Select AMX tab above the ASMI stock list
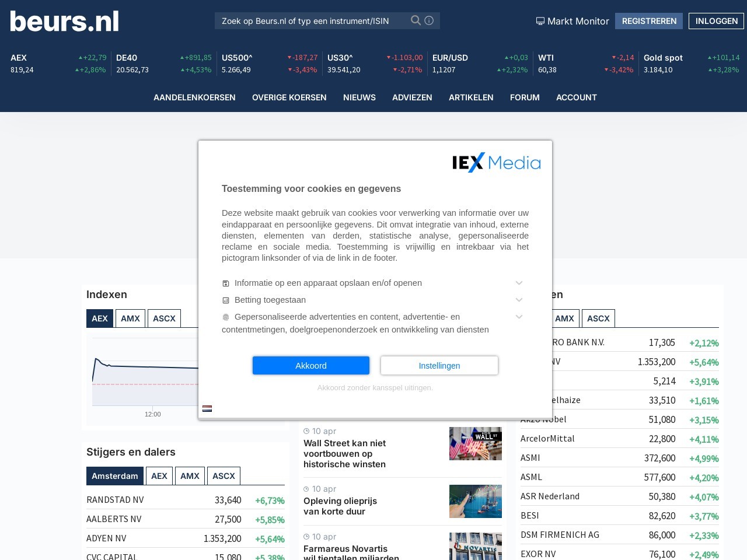Viewport: 747px width, 560px height. click(564, 318)
